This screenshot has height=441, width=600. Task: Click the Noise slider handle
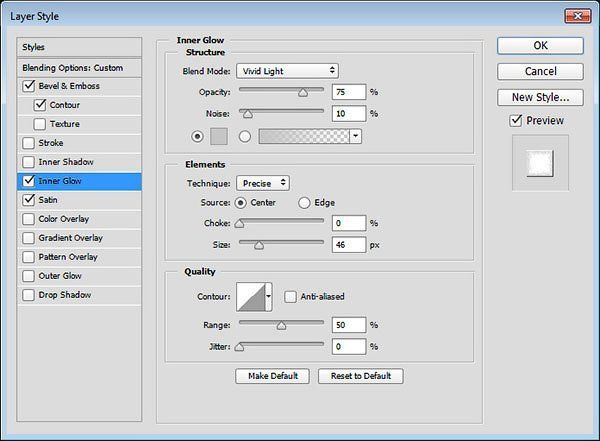pos(248,114)
